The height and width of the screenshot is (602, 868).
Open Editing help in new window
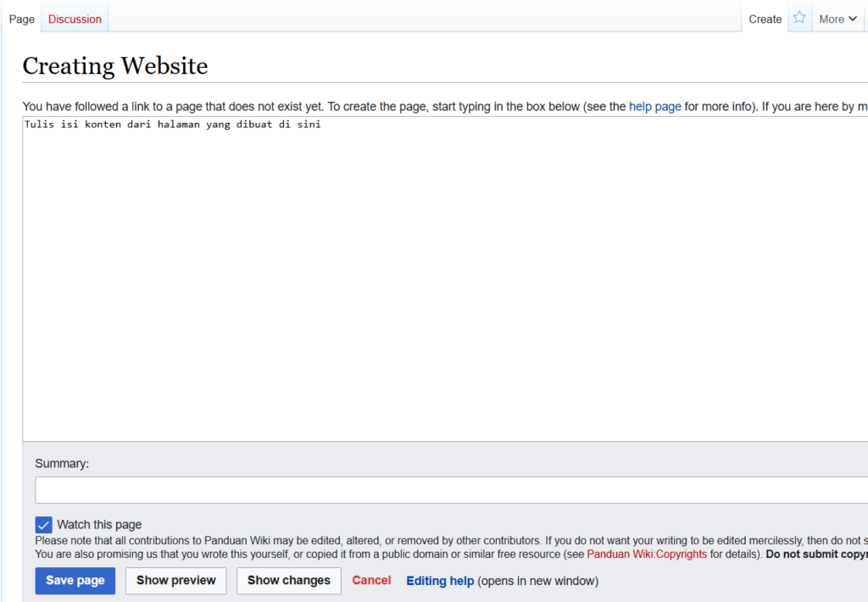click(x=440, y=580)
